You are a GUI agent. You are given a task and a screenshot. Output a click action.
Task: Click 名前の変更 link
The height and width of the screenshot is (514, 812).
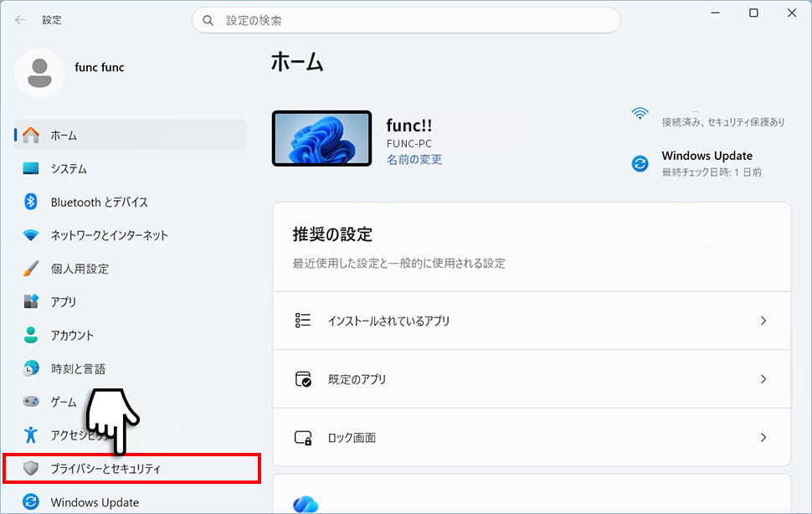pyautogui.click(x=414, y=159)
